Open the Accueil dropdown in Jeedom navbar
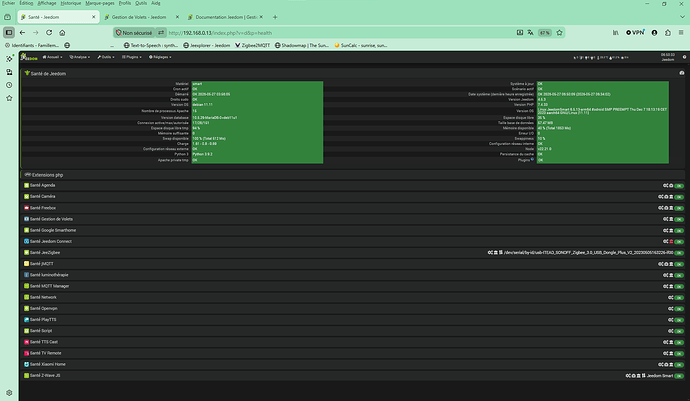690x401 pixels. coord(52,57)
